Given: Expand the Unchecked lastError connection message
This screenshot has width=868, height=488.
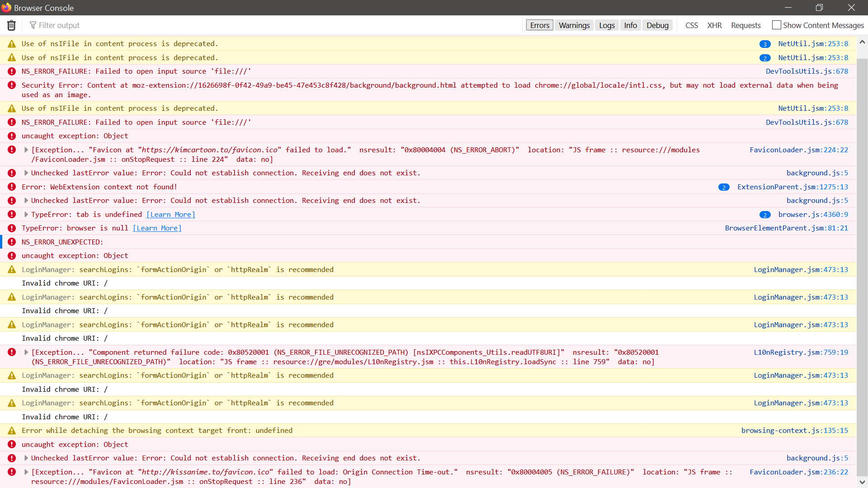Looking at the screenshot, I should tap(26, 173).
